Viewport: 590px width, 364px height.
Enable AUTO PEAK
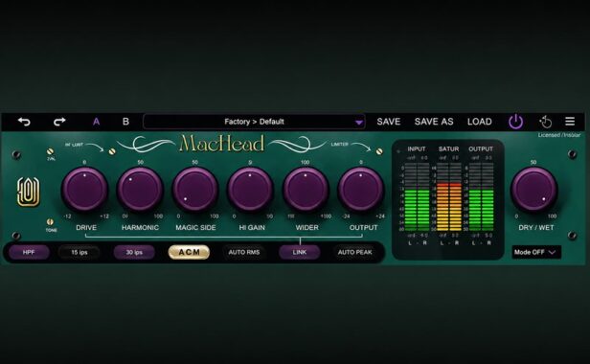coord(354,252)
